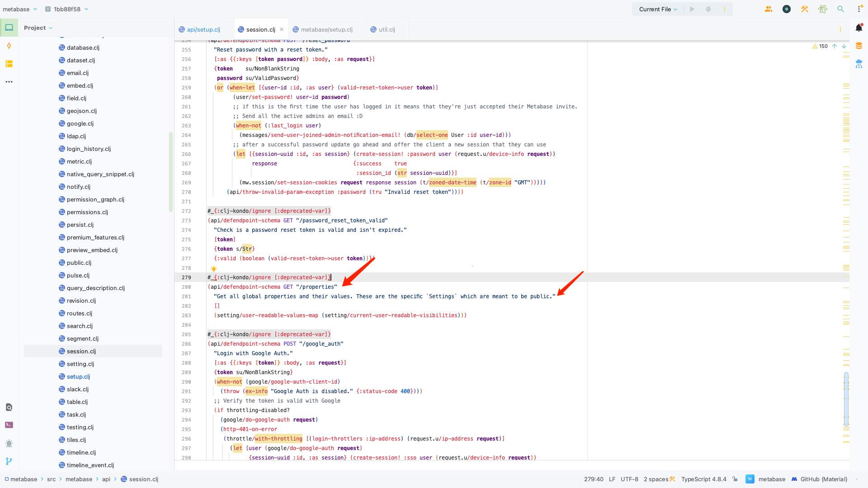Click the Debug bug icon

point(708,9)
